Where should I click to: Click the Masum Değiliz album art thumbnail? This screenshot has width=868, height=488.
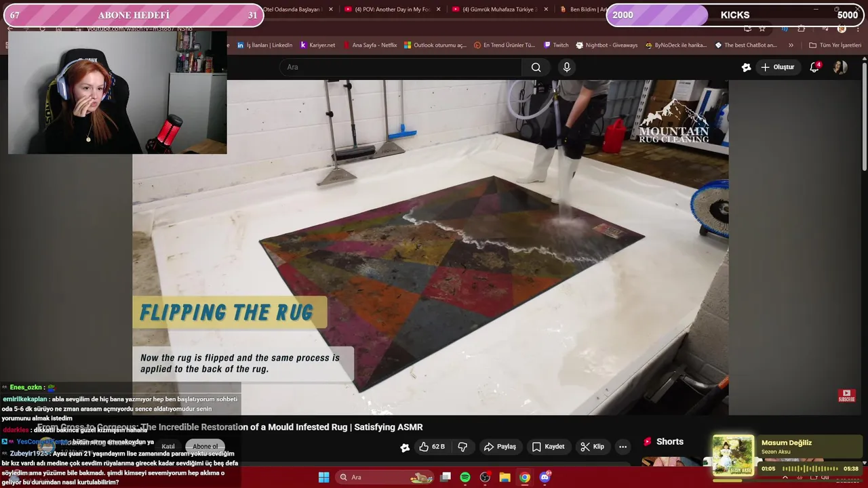(733, 455)
